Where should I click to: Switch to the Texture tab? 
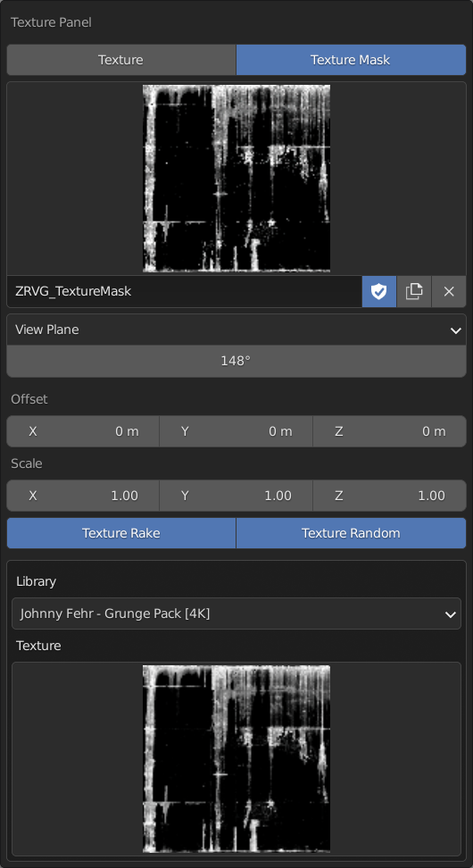click(x=121, y=60)
